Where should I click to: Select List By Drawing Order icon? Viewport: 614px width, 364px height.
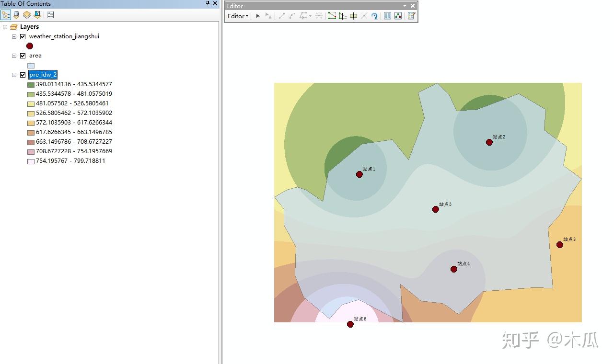(6, 15)
